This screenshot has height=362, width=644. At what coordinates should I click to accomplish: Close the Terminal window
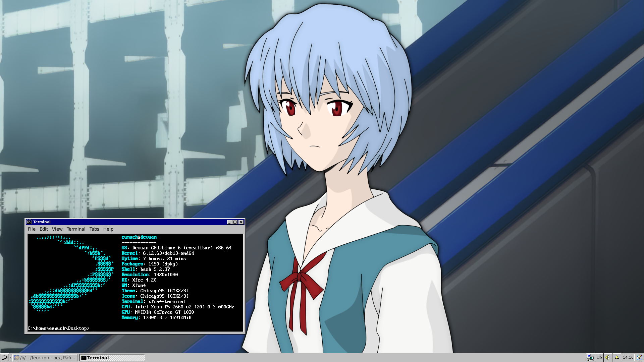(x=241, y=222)
